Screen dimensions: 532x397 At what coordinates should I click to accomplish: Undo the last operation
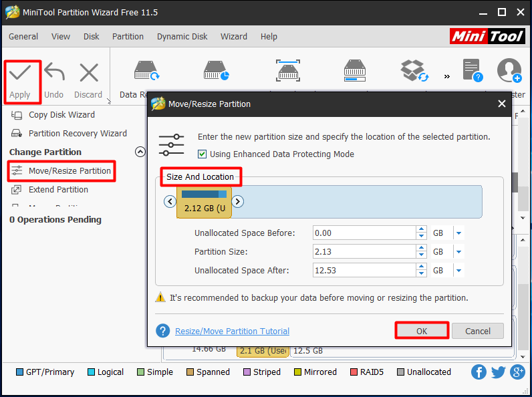click(x=54, y=82)
